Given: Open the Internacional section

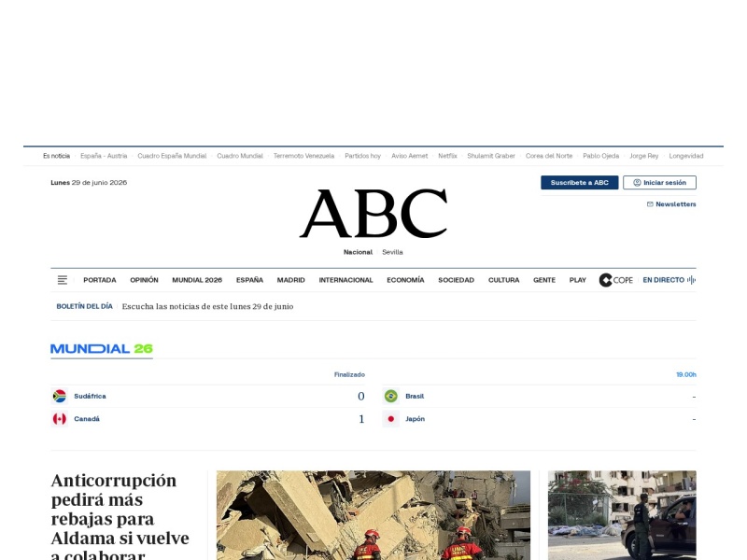Looking at the screenshot, I should coord(345,280).
